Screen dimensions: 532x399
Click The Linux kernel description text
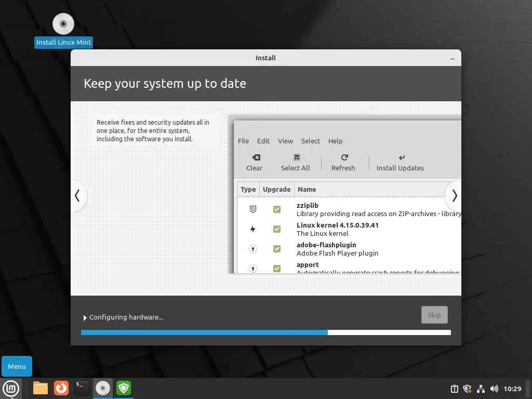[322, 233]
